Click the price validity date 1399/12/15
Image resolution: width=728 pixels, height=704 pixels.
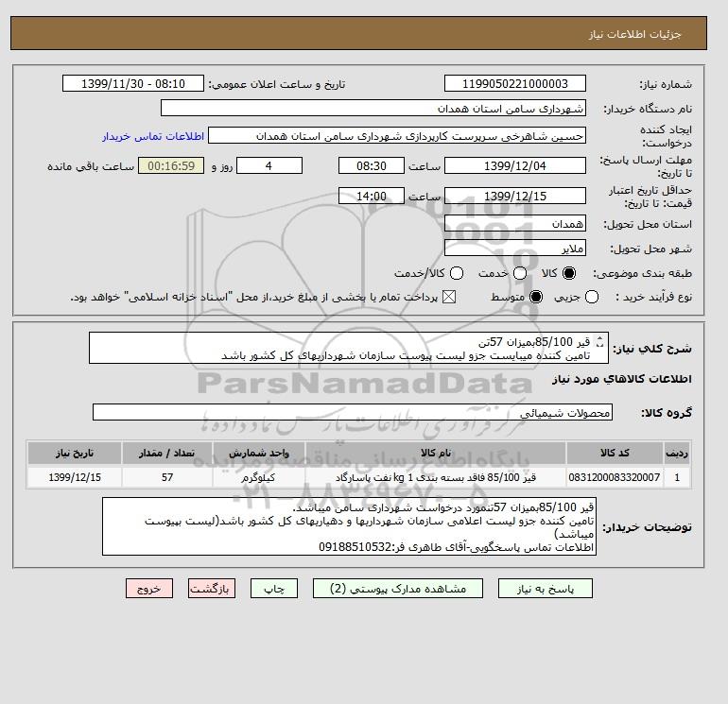pyautogui.click(x=515, y=196)
